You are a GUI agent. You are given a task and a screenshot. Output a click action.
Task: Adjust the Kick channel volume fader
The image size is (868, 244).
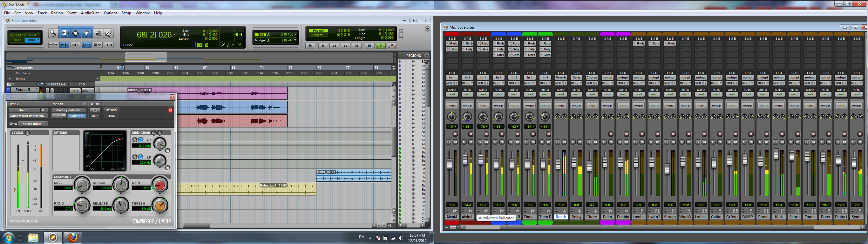click(x=776, y=154)
